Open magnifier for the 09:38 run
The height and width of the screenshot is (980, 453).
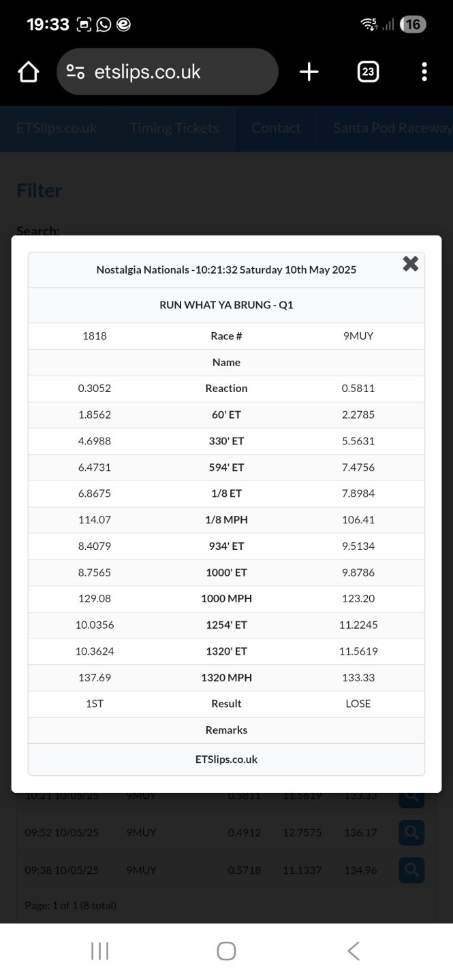[x=411, y=870]
